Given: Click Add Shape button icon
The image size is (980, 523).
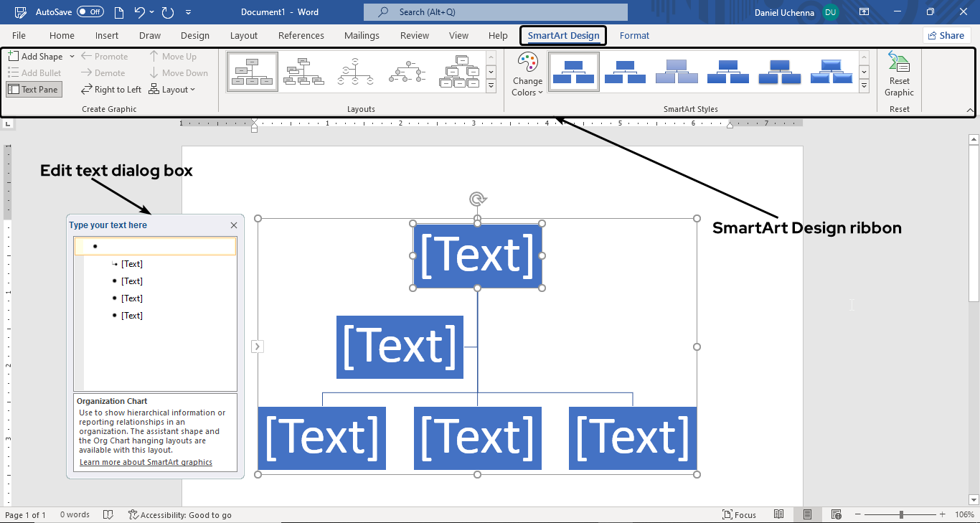Looking at the screenshot, I should click(x=14, y=57).
